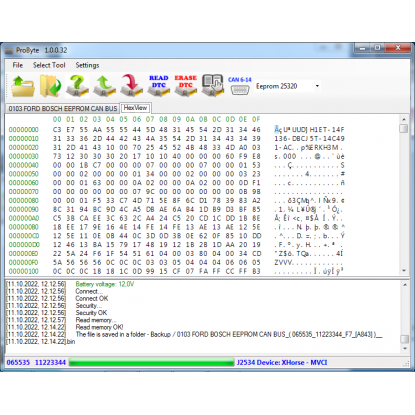Image resolution: width=415 pixels, height=415 pixels.
Task: Open the Eeprom 25320 dropdown
Action: pos(288,86)
